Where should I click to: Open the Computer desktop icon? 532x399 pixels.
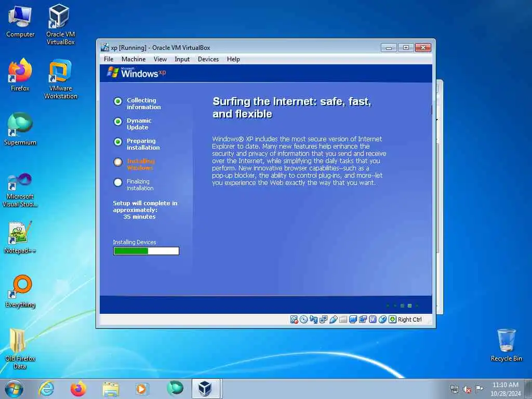(20, 21)
